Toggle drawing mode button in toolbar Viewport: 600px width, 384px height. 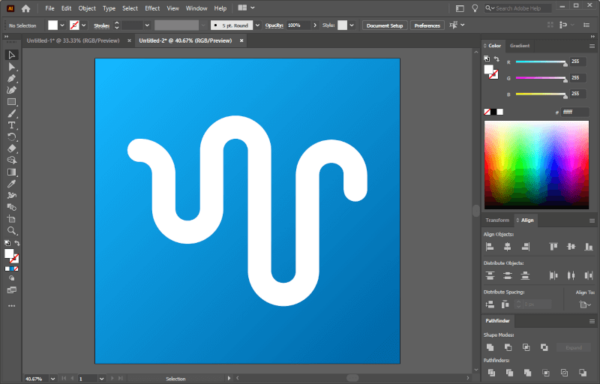(11, 278)
